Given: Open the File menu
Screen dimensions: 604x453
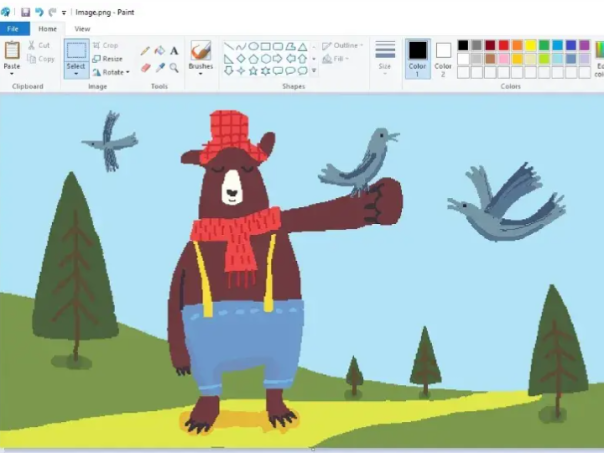Looking at the screenshot, I should 14,29.
